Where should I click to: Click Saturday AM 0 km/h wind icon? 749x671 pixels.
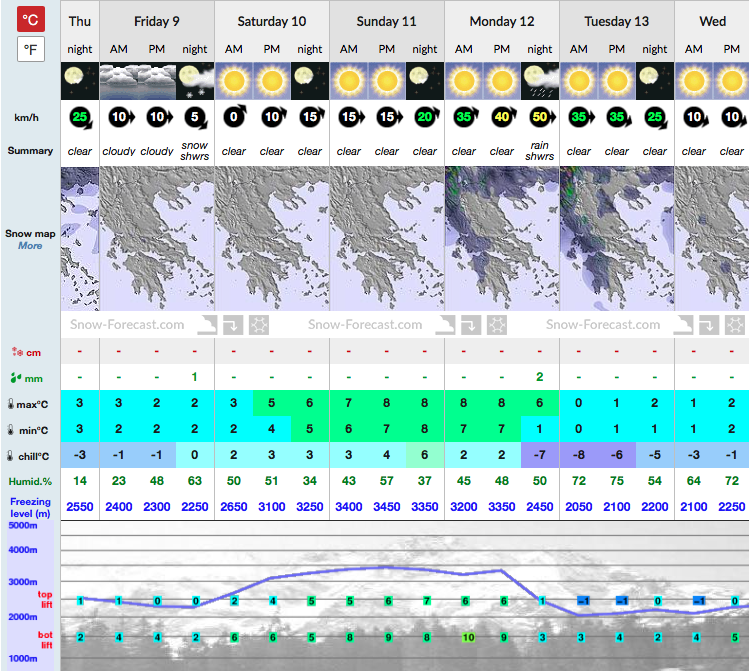235,116
